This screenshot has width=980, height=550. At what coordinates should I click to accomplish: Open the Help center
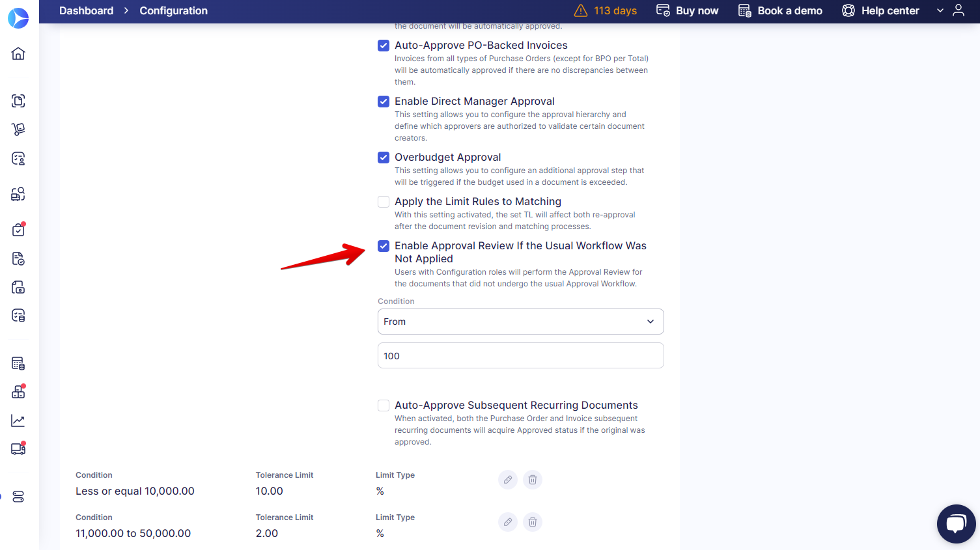tap(880, 10)
